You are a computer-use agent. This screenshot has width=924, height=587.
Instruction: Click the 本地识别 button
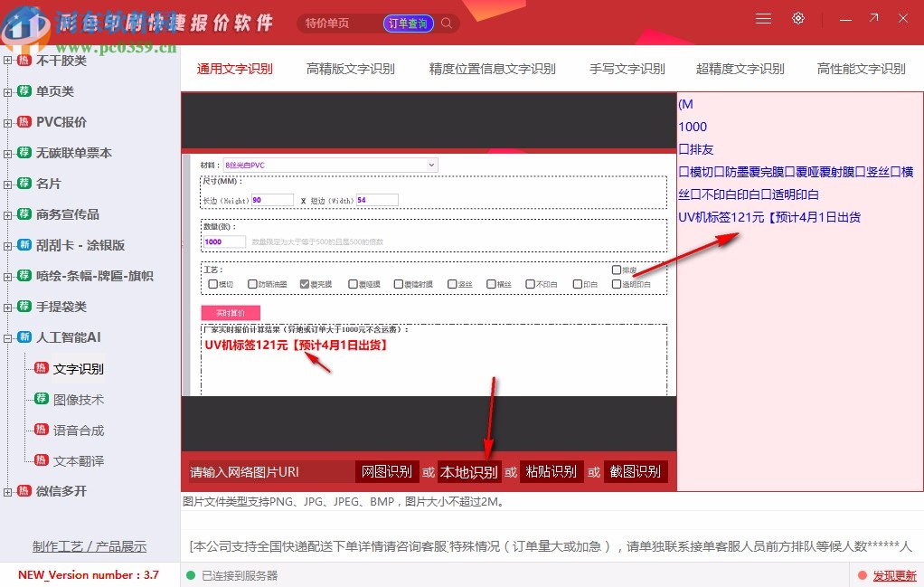tap(468, 471)
